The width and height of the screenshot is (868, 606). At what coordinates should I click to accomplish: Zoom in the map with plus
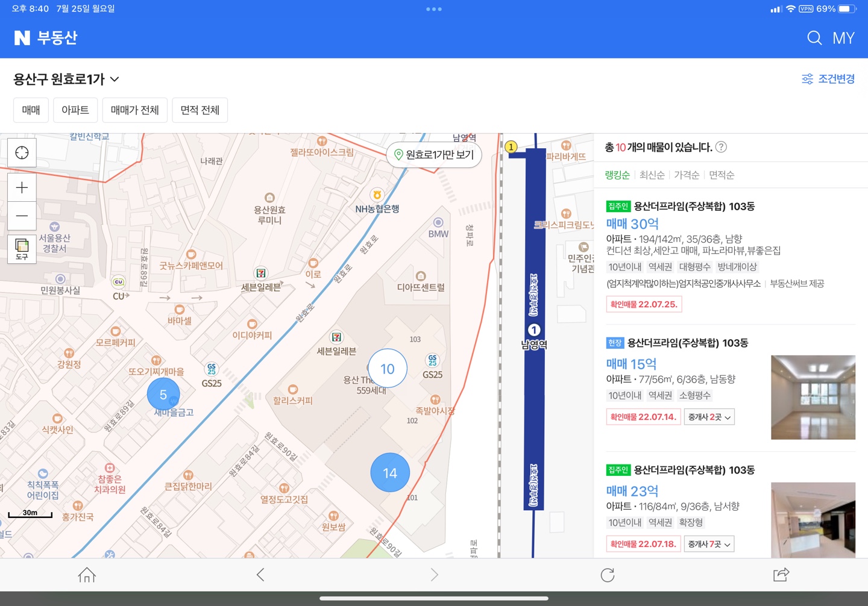(22, 187)
